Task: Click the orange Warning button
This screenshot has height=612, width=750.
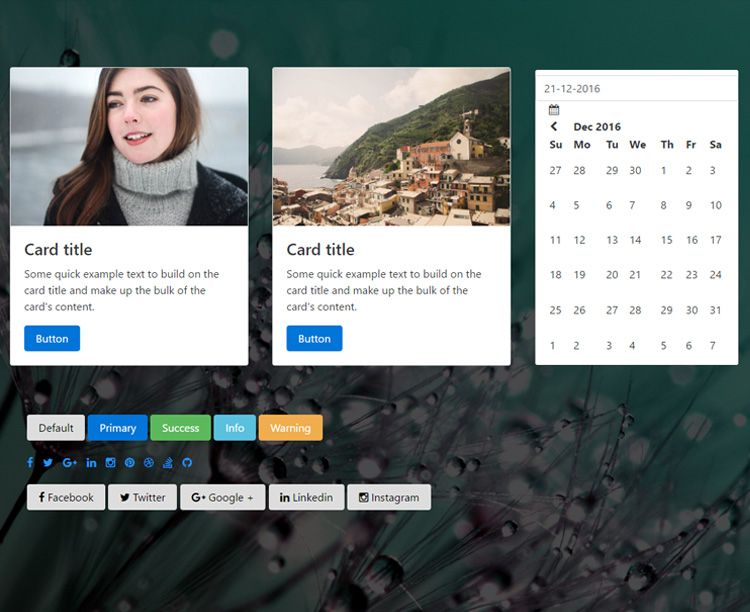Action: point(290,428)
